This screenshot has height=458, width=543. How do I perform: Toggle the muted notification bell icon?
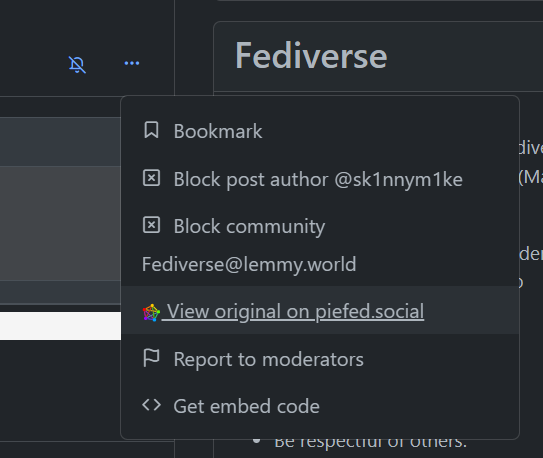click(77, 64)
